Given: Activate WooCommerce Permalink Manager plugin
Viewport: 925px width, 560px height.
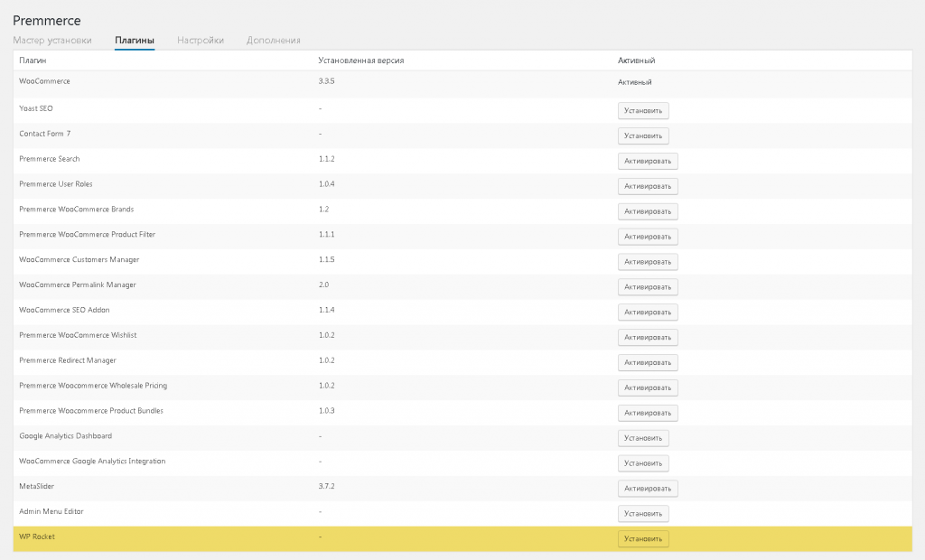Looking at the screenshot, I should tap(648, 287).
